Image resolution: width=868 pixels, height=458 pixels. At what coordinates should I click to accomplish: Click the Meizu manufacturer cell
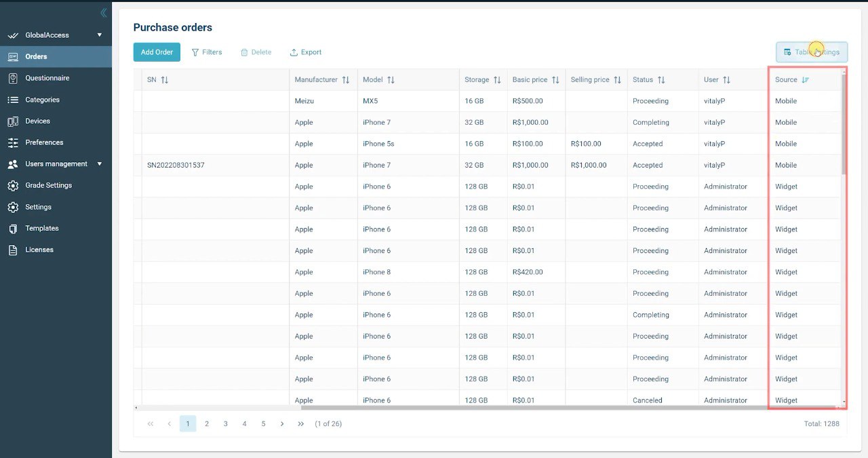[x=304, y=101]
